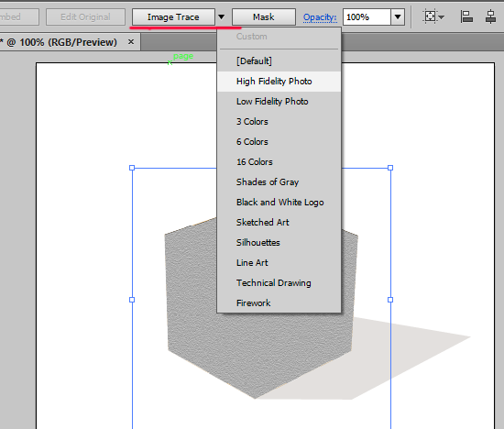Select the document tab at 100% RGB/Preview
Screen dimensions: 504x429
[x=62, y=42]
